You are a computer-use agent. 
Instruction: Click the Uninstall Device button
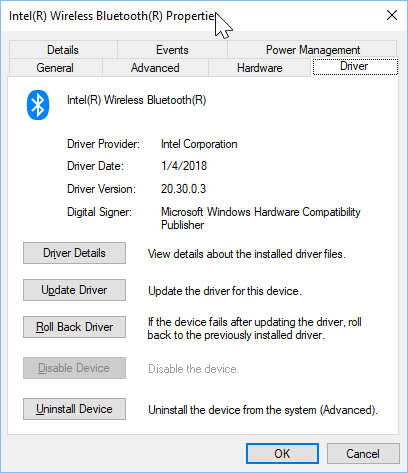pos(74,409)
